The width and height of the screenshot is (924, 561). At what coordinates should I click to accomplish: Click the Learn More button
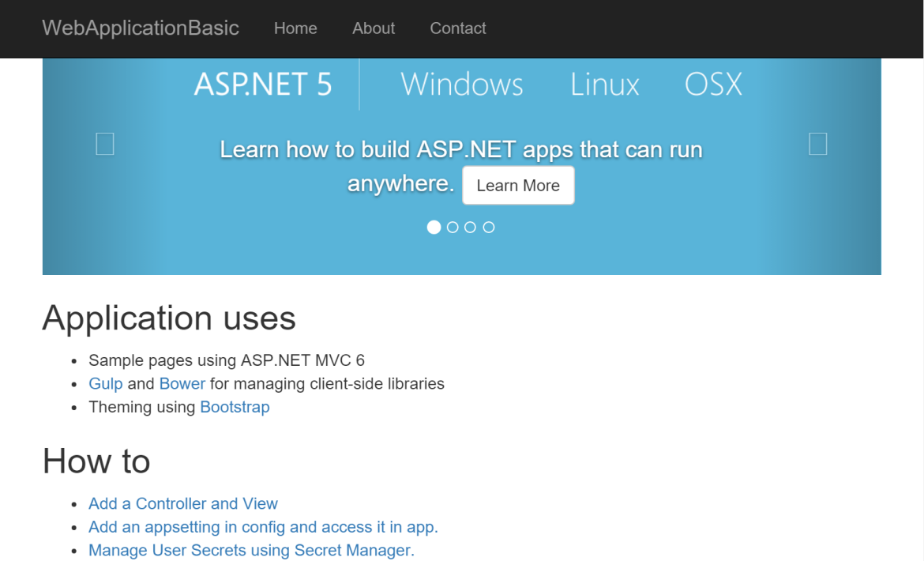click(x=518, y=186)
